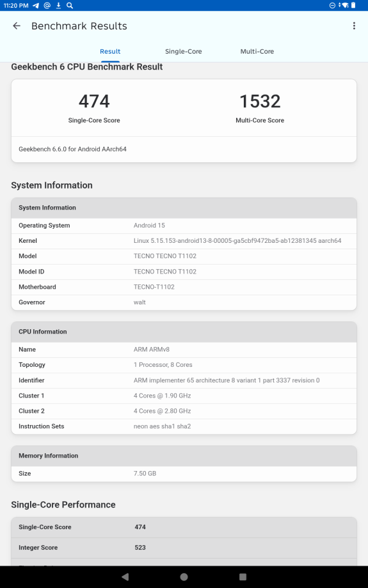Tap the Multi-Core Score label under 1532
This screenshot has height=588, width=368.
(260, 120)
